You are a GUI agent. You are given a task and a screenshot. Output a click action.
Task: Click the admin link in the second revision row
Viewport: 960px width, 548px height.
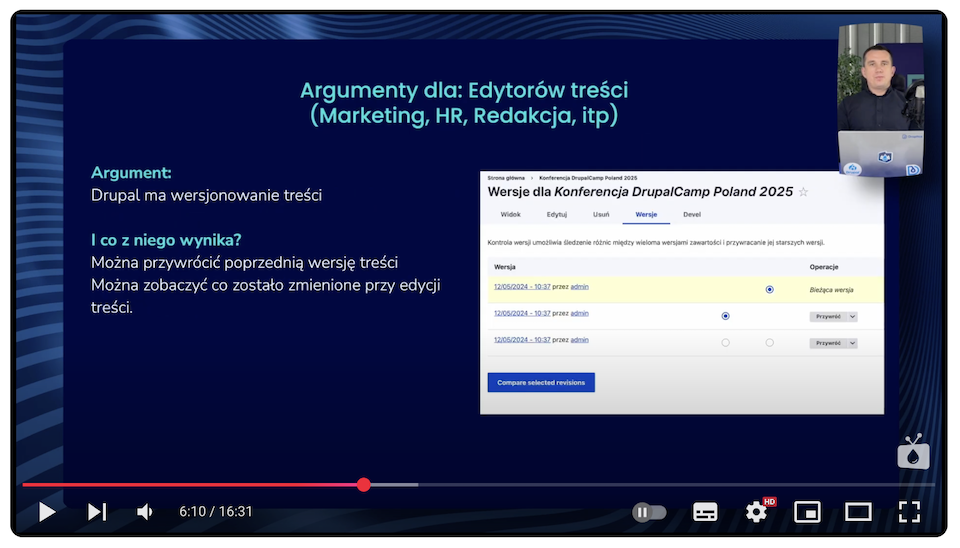[579, 313]
